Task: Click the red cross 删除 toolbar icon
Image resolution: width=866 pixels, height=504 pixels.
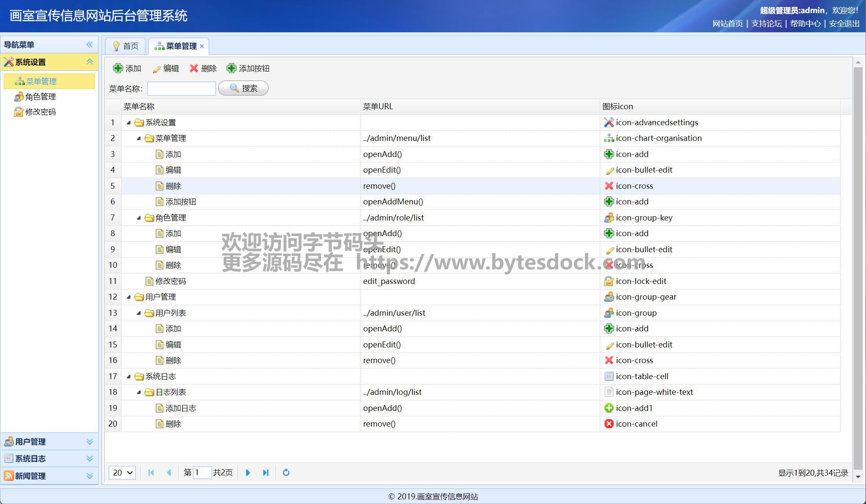Action: click(194, 68)
